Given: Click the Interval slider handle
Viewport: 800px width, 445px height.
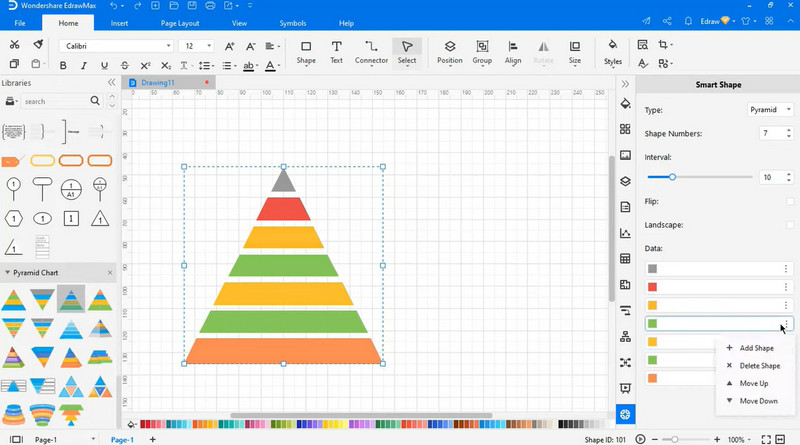Looking at the screenshot, I should (672, 177).
